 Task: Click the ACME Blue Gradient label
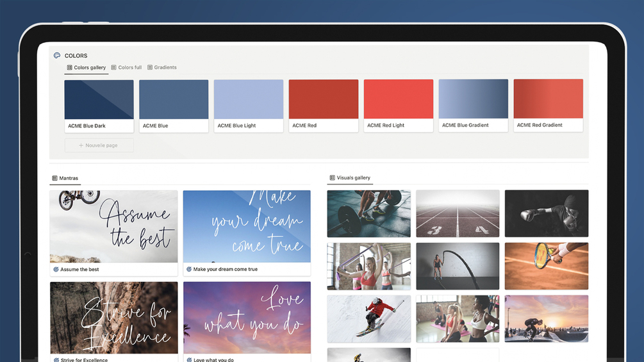[x=465, y=125]
